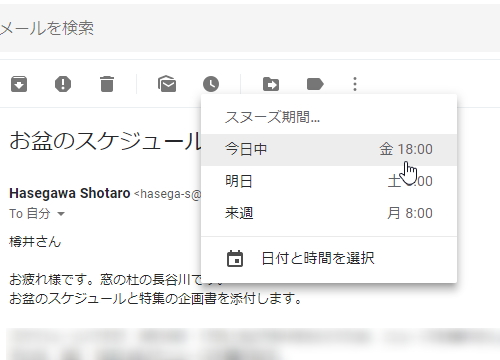Screen dimensions: 500x360
Task: Click the calendar icon in snooze menu
Action: tap(235, 259)
